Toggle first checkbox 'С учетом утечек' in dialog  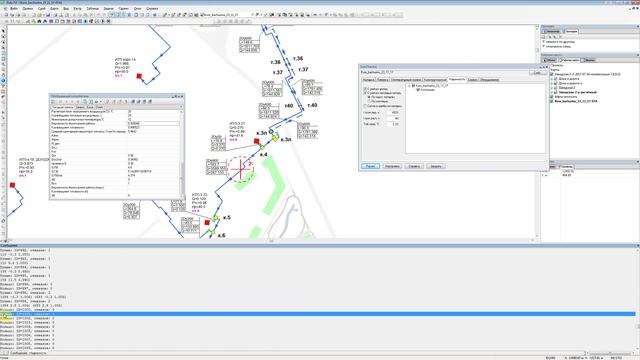(x=365, y=89)
